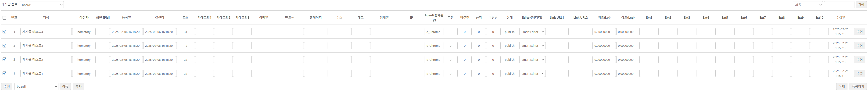868x93 pixels.
Task: Click the 등록하기 register button
Action: pos(858,87)
